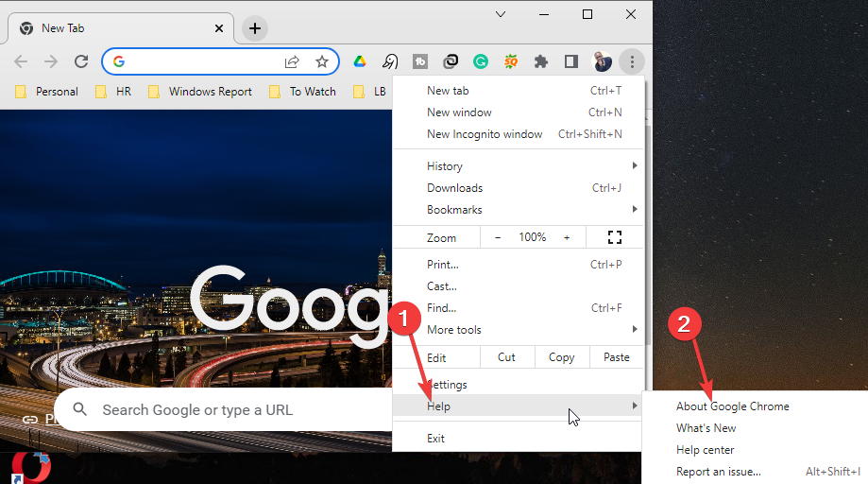Click the orange SQ extension icon
The image size is (868, 484).
pyautogui.click(x=511, y=61)
